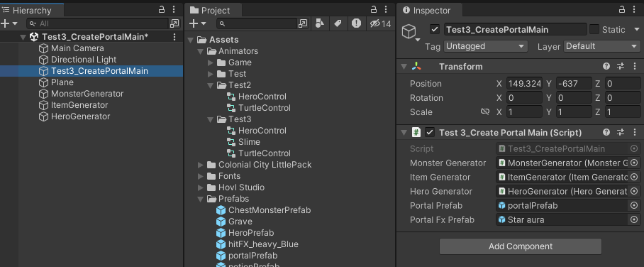Select Directional Light object
This screenshot has width=644, height=267.
coord(84,60)
